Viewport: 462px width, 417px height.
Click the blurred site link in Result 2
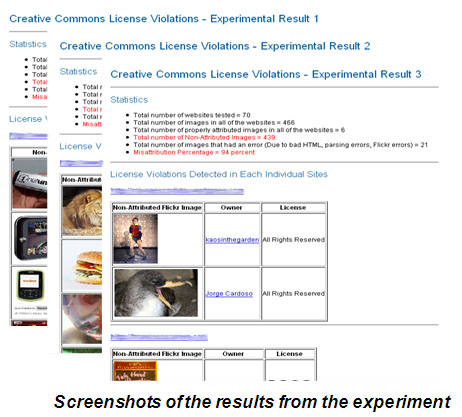pos(81,163)
